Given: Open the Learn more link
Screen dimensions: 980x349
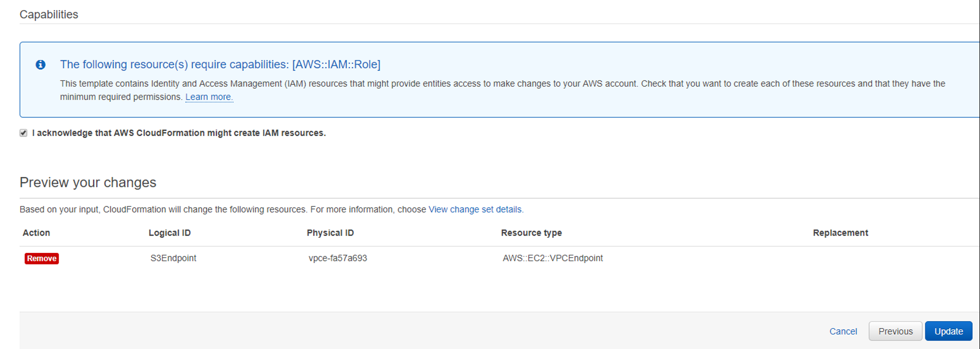Looking at the screenshot, I should 209,97.
